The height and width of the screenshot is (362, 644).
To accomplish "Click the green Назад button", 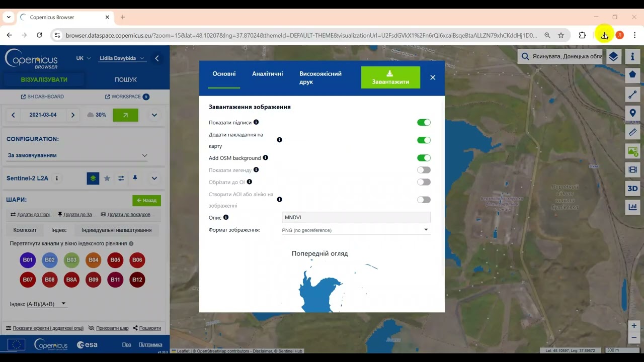I will pos(146,200).
